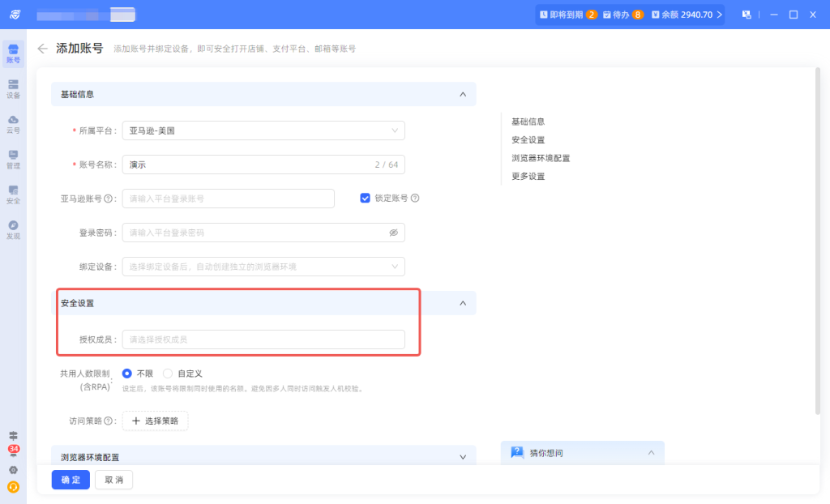Open the customer support headset icon
This screenshot has height=504, width=830.
pos(13,487)
